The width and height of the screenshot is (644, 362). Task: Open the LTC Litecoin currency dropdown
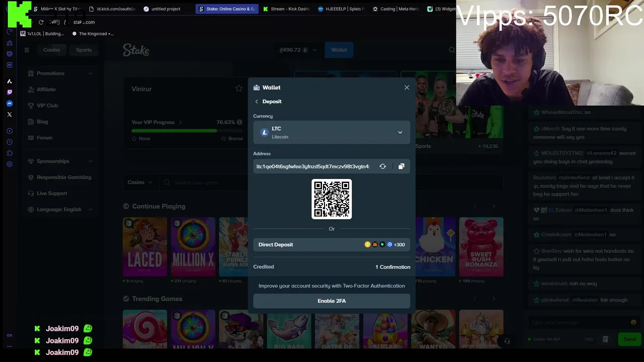click(332, 132)
